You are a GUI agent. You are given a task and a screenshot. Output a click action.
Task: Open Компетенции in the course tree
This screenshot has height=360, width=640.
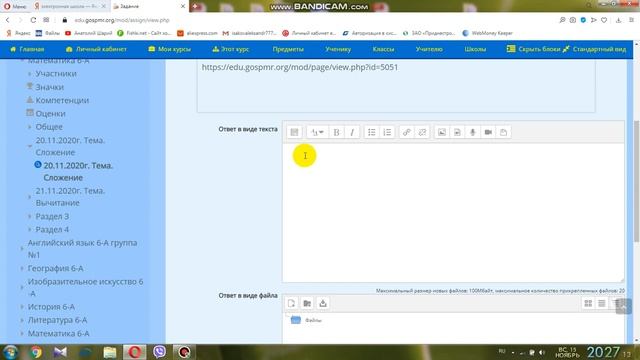click(62, 100)
